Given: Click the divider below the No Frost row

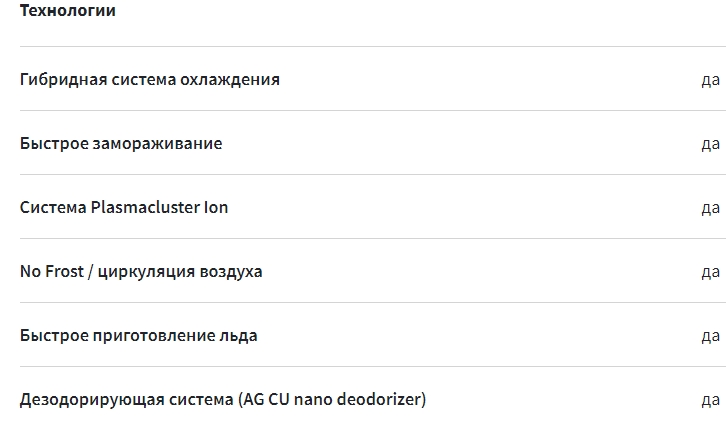Looking at the screenshot, I should click(x=370, y=302).
